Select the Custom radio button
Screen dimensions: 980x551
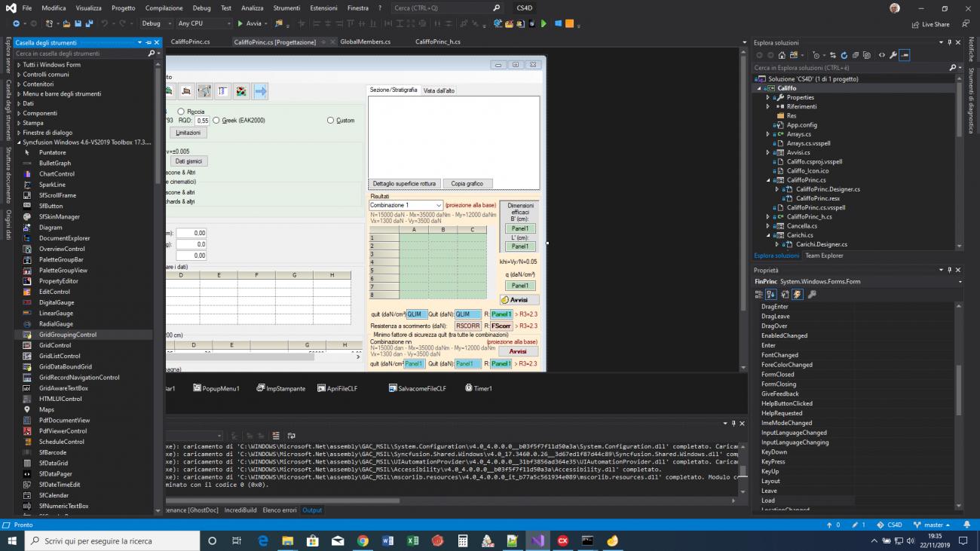[330, 120]
